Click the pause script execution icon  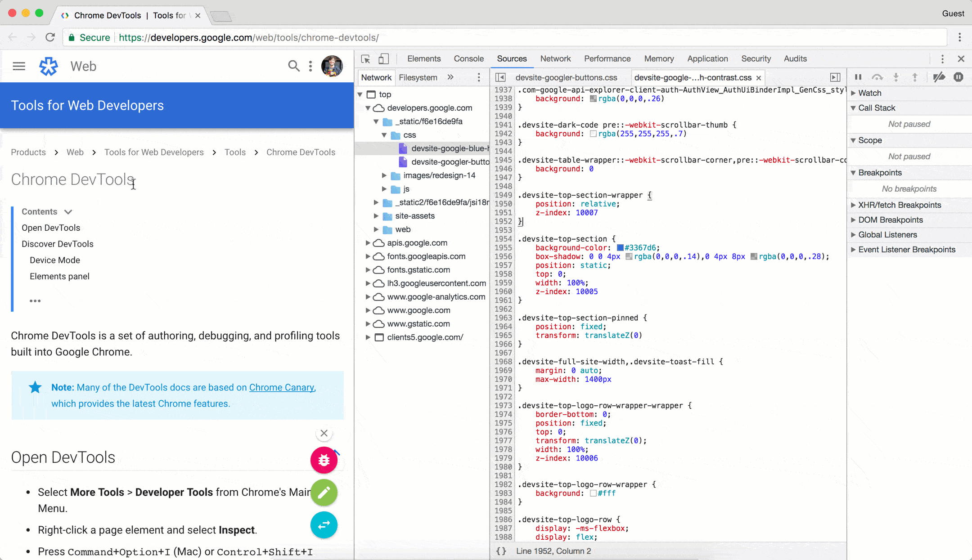tap(859, 77)
